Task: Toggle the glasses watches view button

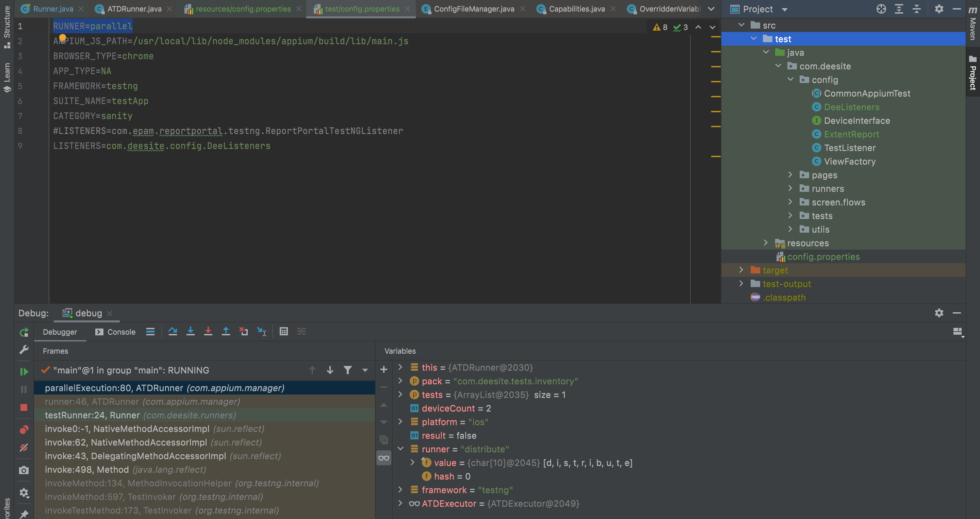Action: click(383, 458)
